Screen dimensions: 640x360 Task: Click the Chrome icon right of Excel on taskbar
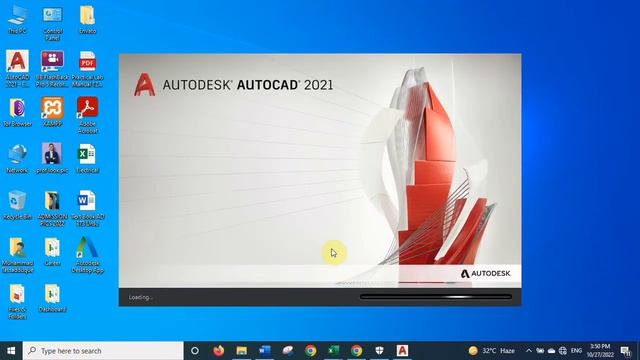tap(356, 351)
